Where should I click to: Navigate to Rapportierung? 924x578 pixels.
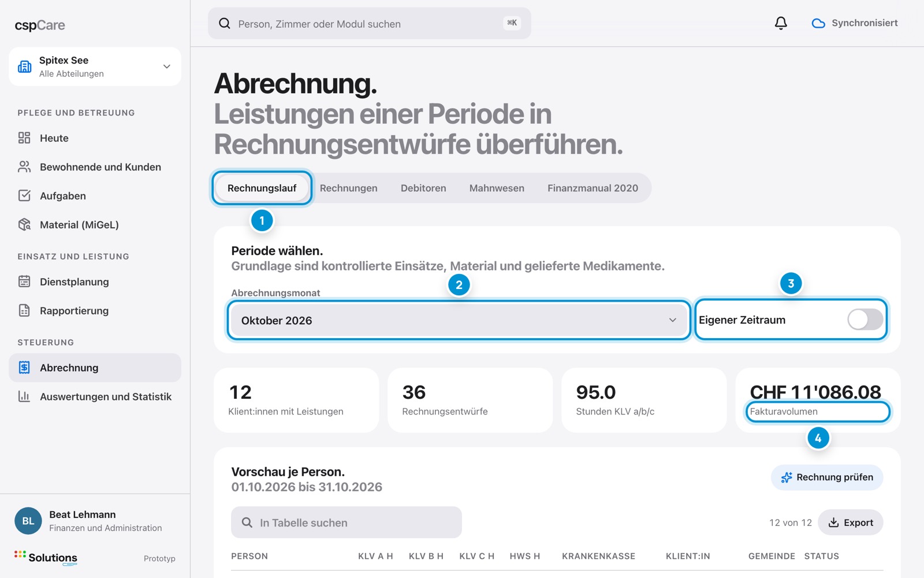click(x=95, y=310)
